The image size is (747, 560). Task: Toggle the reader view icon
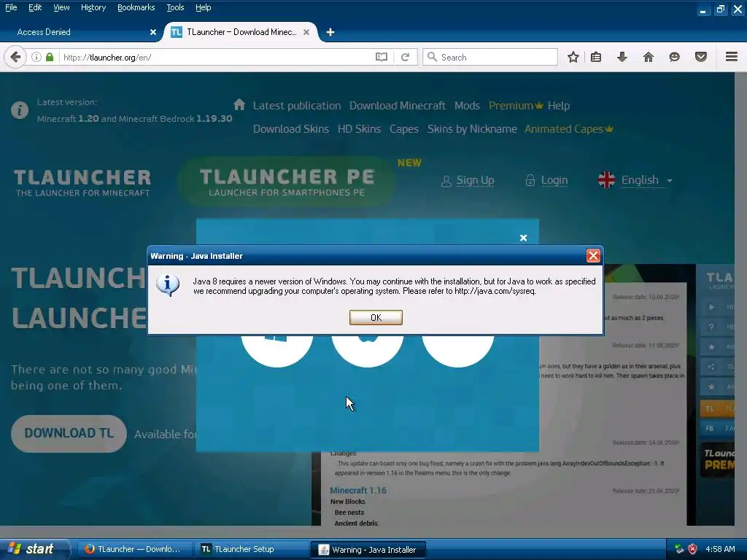381,57
